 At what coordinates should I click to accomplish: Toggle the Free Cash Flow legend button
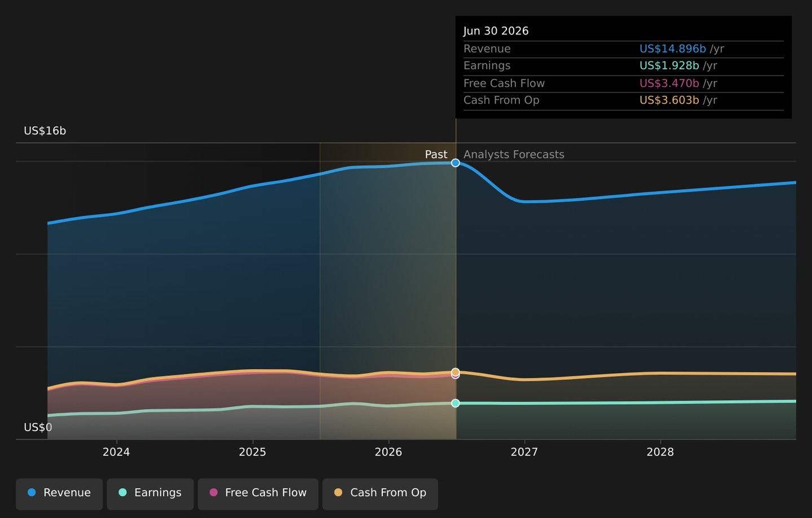(258, 494)
